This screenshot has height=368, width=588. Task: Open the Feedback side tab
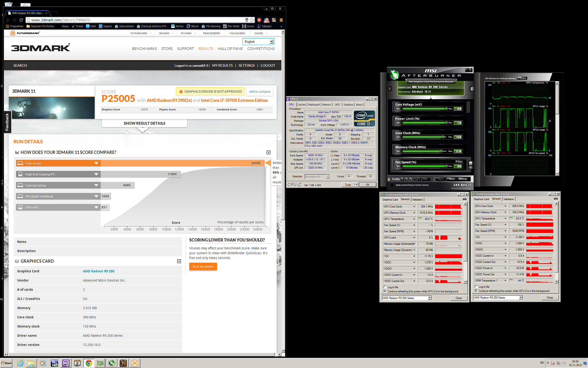click(7, 122)
